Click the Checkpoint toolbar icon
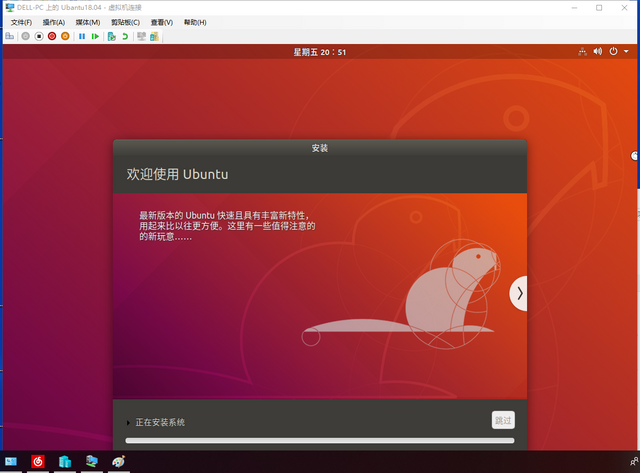 (x=111, y=36)
